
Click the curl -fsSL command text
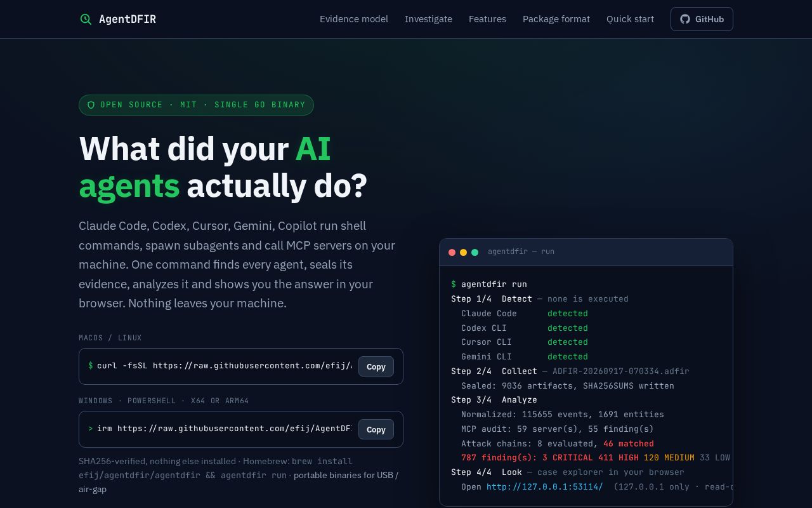[225, 366]
